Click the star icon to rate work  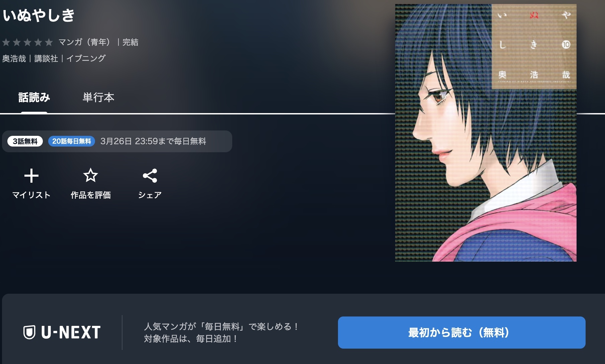(90, 175)
